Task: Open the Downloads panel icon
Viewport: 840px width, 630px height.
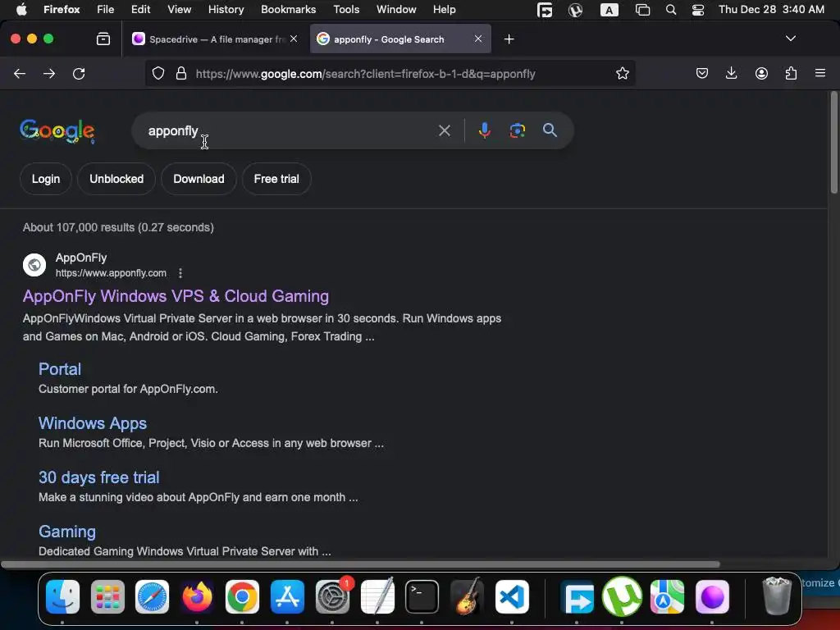Action: (x=731, y=73)
